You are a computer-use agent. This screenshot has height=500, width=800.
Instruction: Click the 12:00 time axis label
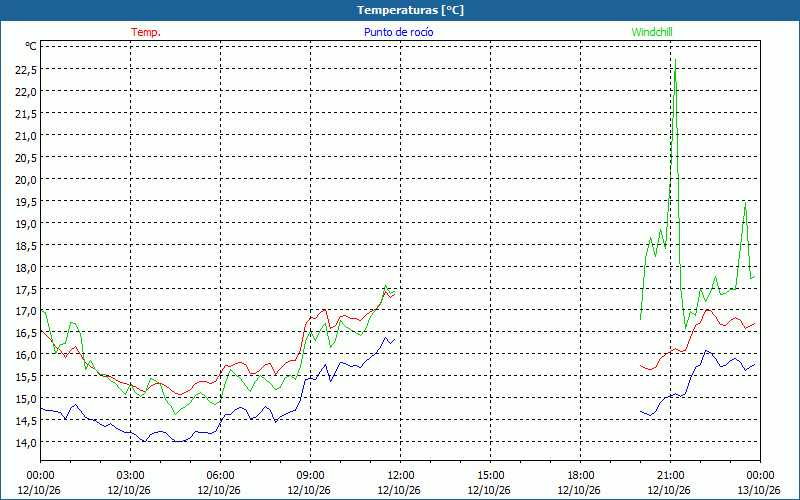[400, 476]
